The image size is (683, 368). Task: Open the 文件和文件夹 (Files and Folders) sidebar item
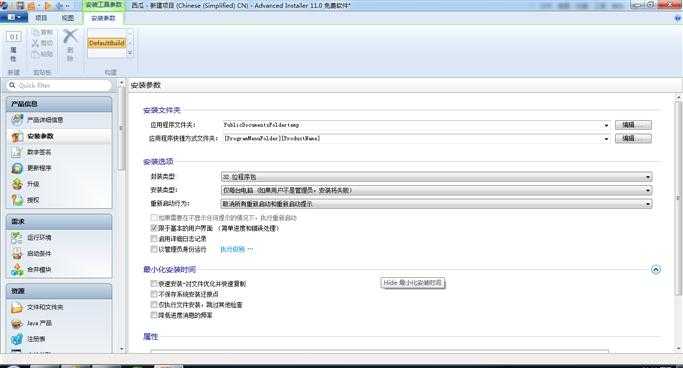59,307
